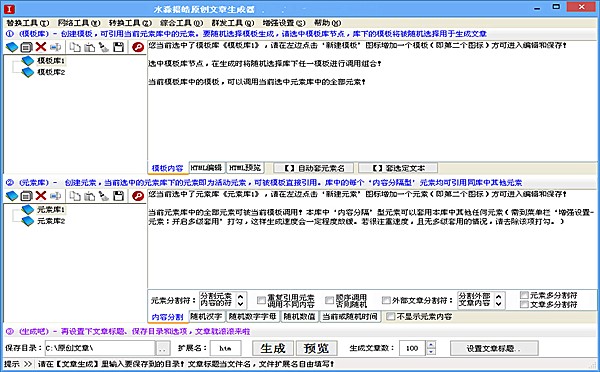The height and width of the screenshot is (372, 600).
Task: Click the 元素分割符 spinner arrows
Action: [240, 300]
